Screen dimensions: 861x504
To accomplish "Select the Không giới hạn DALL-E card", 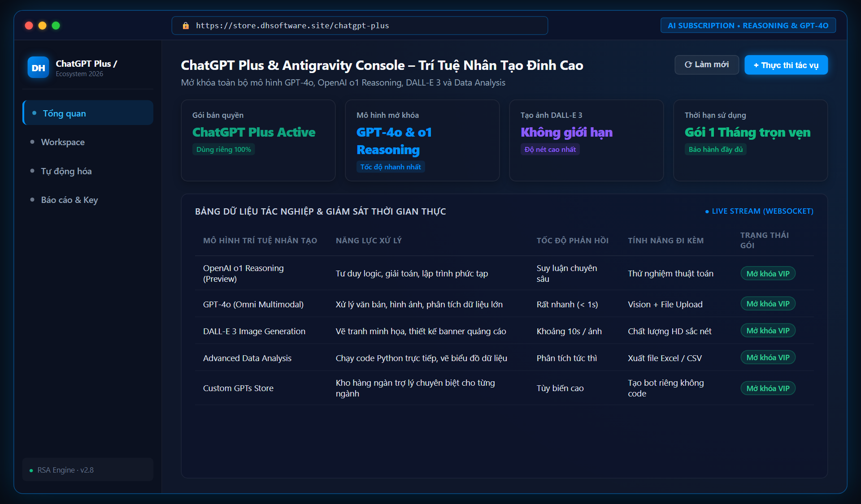I will [x=587, y=140].
